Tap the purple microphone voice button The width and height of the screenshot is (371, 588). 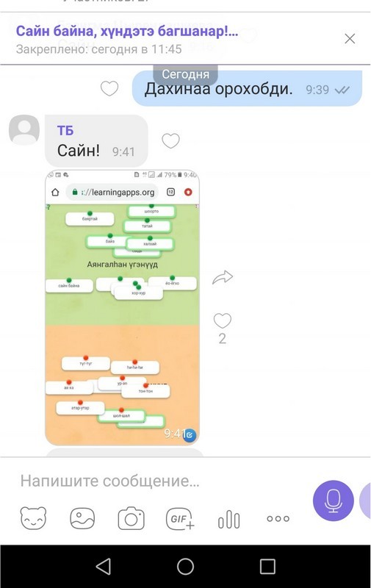pos(333,501)
